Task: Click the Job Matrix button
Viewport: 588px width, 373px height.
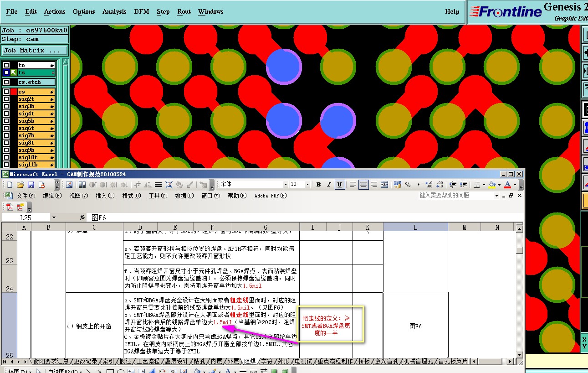Action: click(x=35, y=51)
